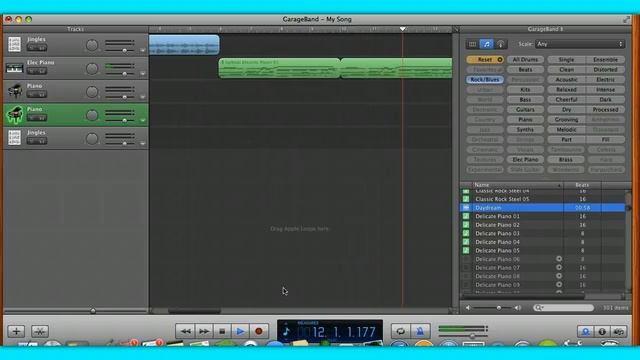Toggle the Distorted keyword button
This screenshot has width=640, height=360.
(606, 70)
